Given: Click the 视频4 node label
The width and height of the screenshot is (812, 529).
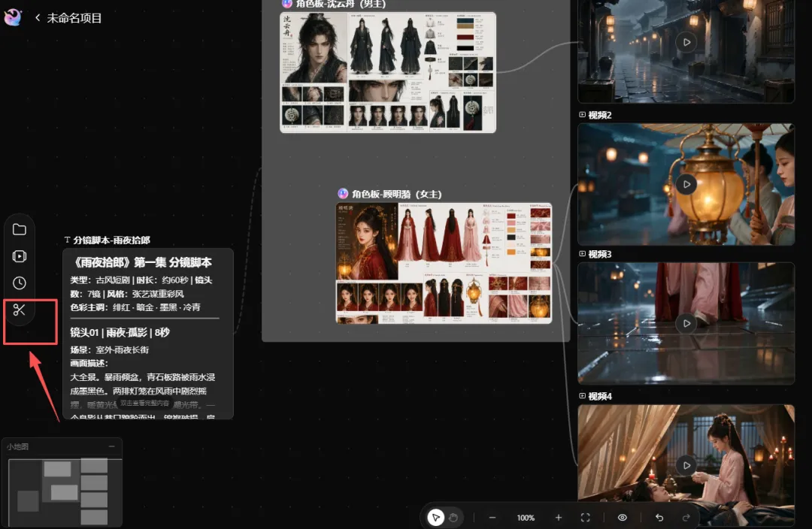Looking at the screenshot, I should [600, 396].
